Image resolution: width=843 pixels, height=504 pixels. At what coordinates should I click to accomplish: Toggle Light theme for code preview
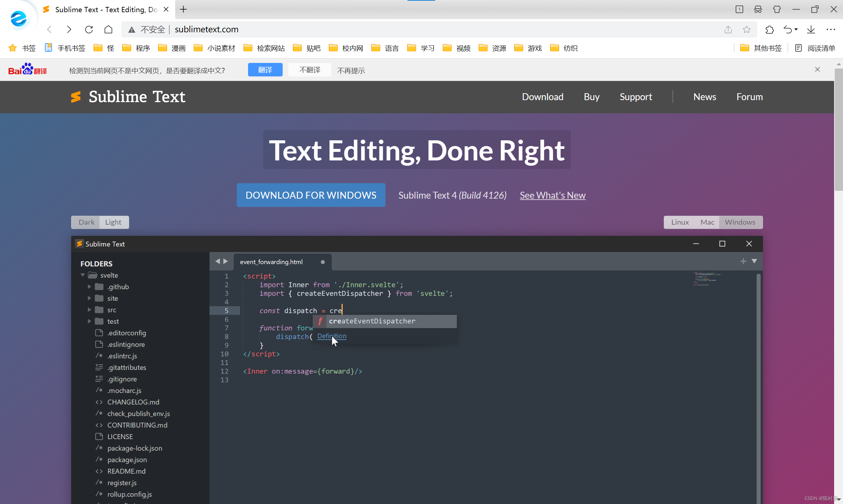pos(113,222)
